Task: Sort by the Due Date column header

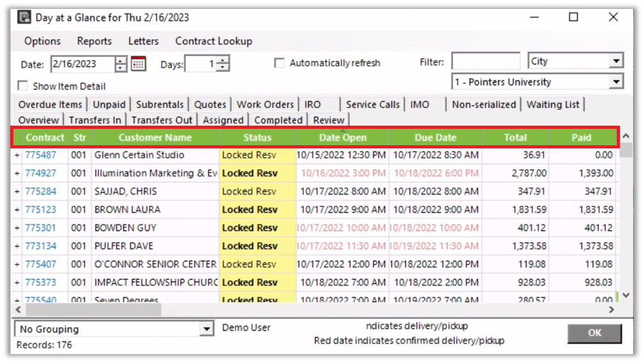Action: pos(435,137)
